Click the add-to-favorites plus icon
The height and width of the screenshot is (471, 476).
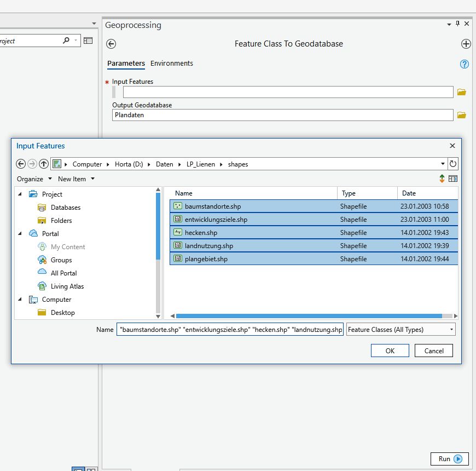(x=466, y=44)
